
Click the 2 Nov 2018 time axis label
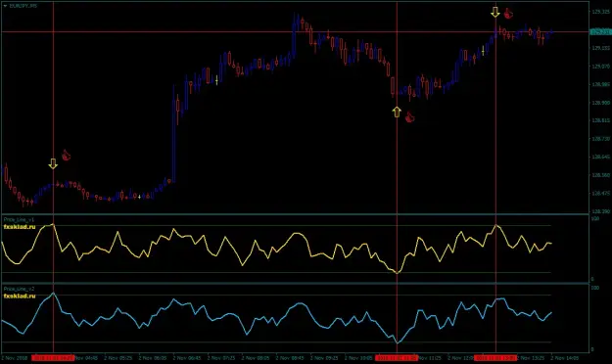click(x=15, y=358)
